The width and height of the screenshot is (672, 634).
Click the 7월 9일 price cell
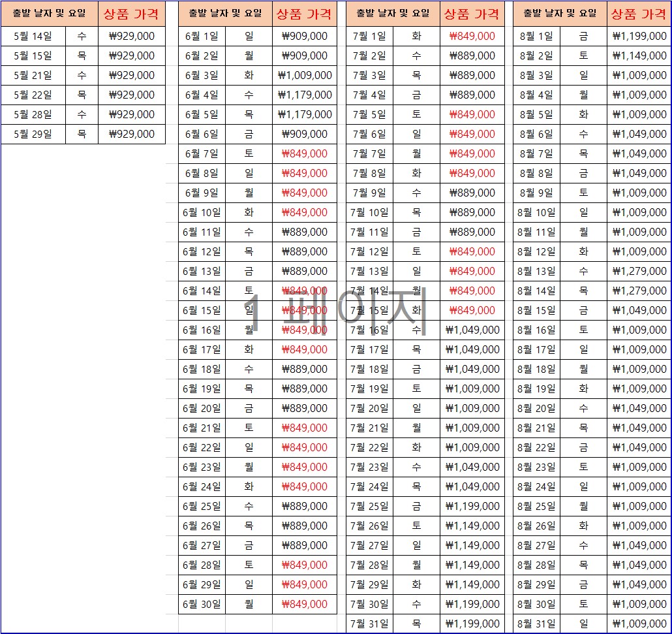point(472,193)
